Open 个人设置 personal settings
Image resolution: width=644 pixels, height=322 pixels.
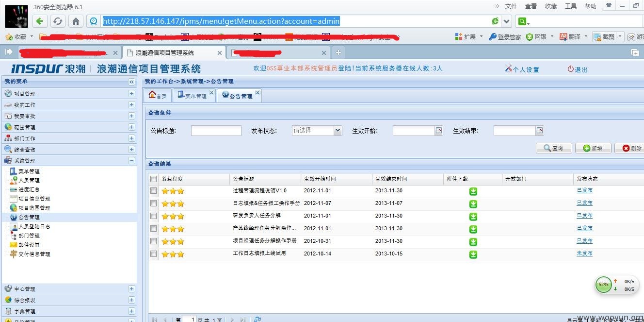click(x=522, y=69)
